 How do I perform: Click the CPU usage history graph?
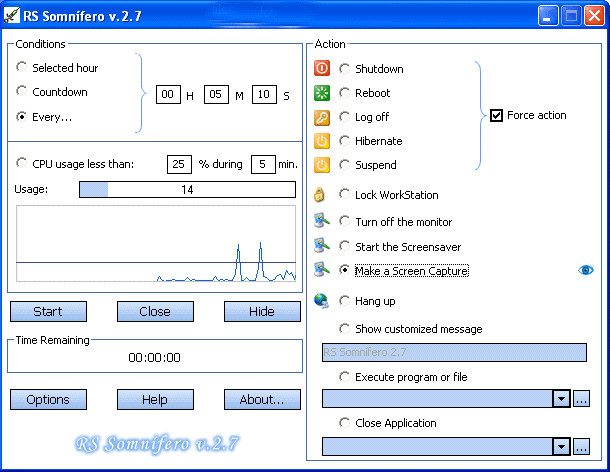pos(156,243)
